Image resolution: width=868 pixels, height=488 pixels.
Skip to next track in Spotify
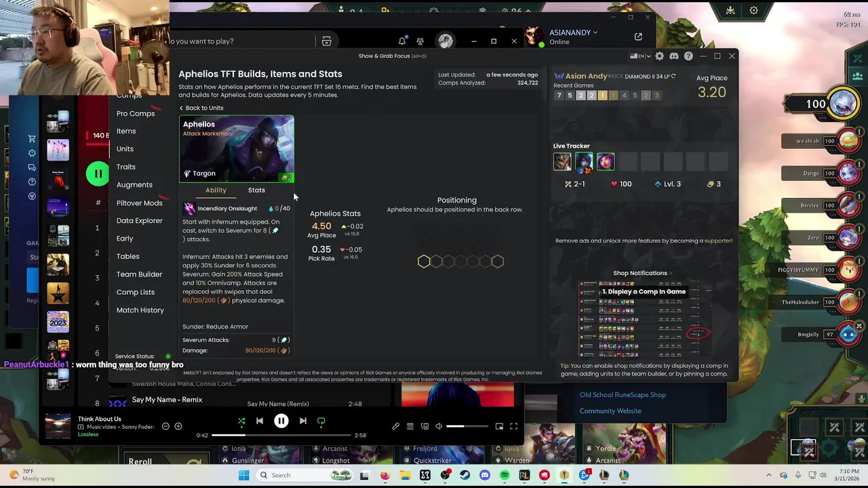303,421
